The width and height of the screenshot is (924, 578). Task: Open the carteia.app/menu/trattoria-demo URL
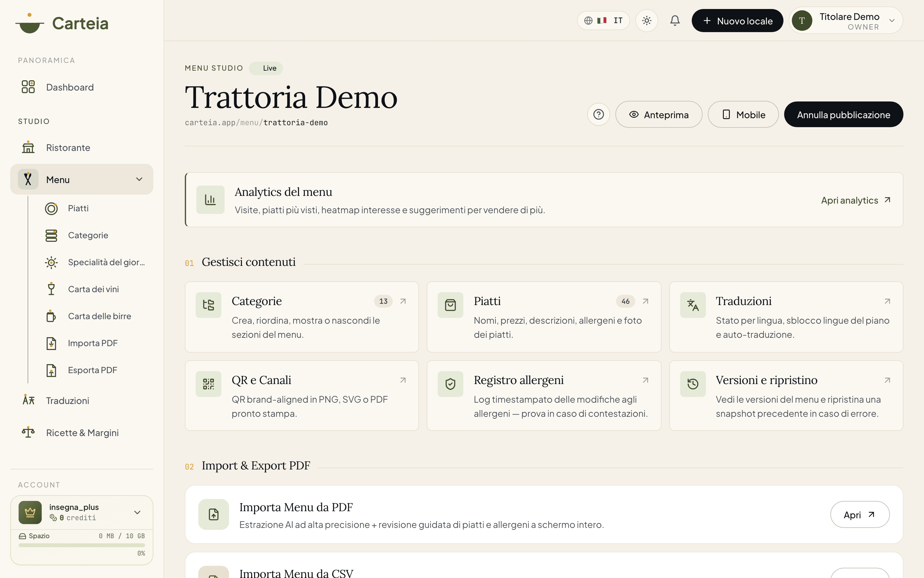point(256,123)
